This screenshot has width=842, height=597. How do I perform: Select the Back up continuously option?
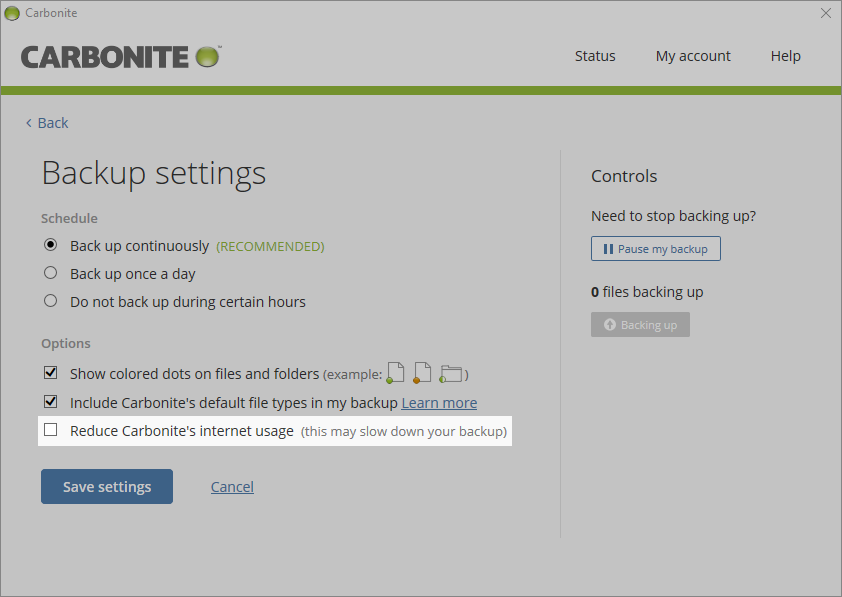(x=50, y=245)
